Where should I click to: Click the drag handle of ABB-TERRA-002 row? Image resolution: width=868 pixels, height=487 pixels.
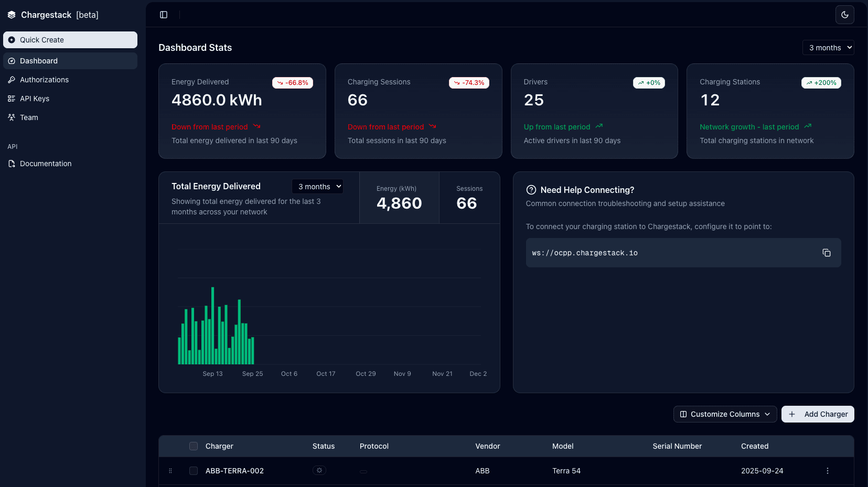pyautogui.click(x=170, y=471)
